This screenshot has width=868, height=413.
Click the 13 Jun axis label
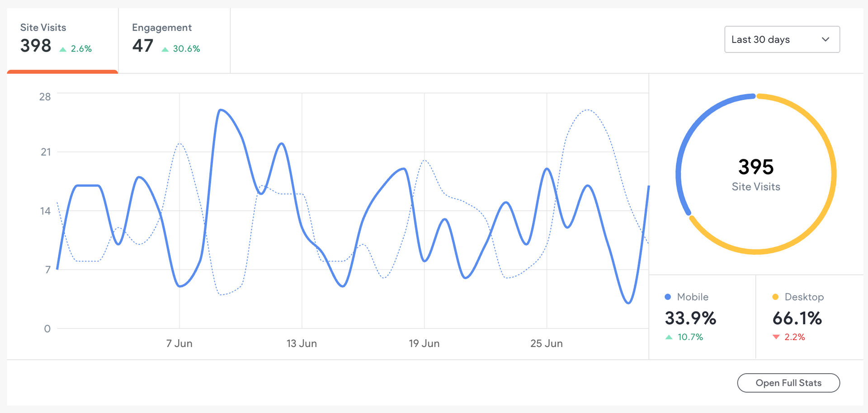(302, 344)
